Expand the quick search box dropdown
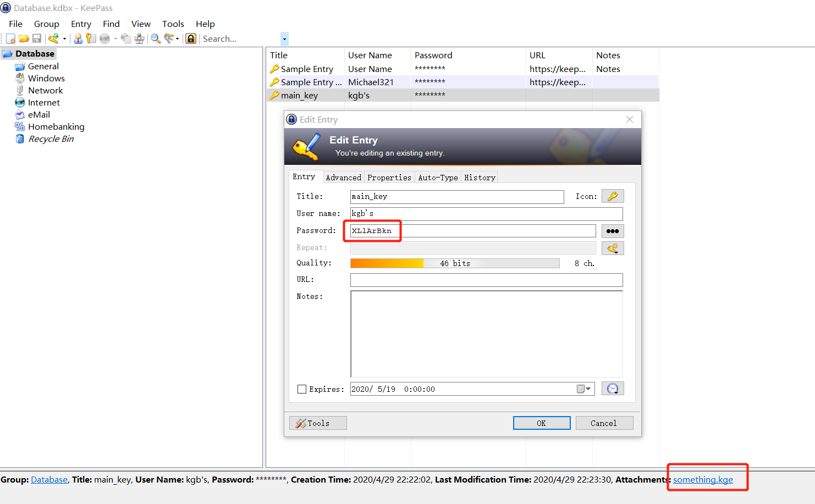This screenshot has height=504, width=815. 284,38
